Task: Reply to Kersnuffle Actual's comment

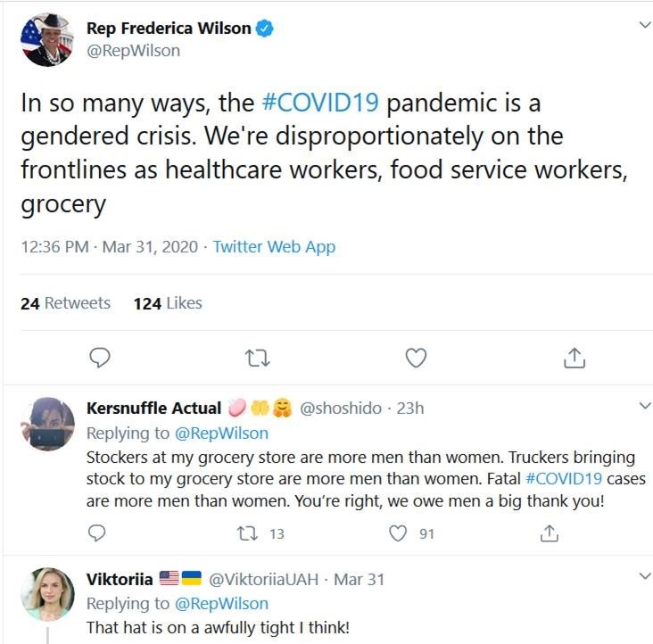Action: click(98, 533)
